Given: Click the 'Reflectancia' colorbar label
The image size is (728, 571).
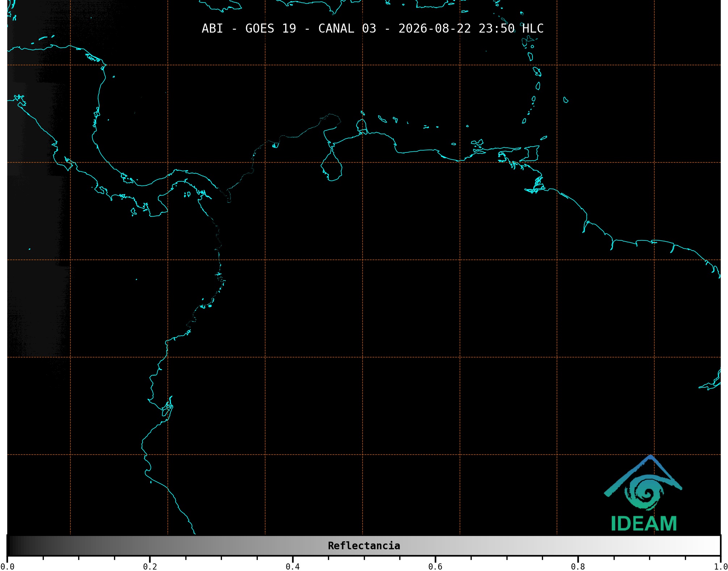Looking at the screenshot, I should click(364, 546).
